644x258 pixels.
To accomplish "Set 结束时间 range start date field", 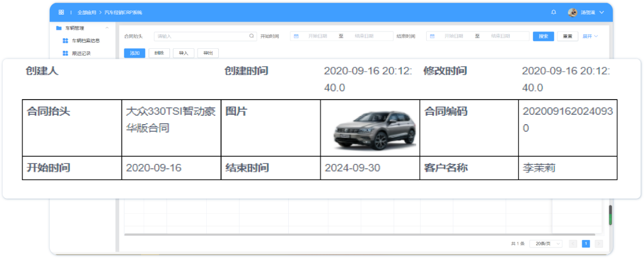I will [x=454, y=36].
